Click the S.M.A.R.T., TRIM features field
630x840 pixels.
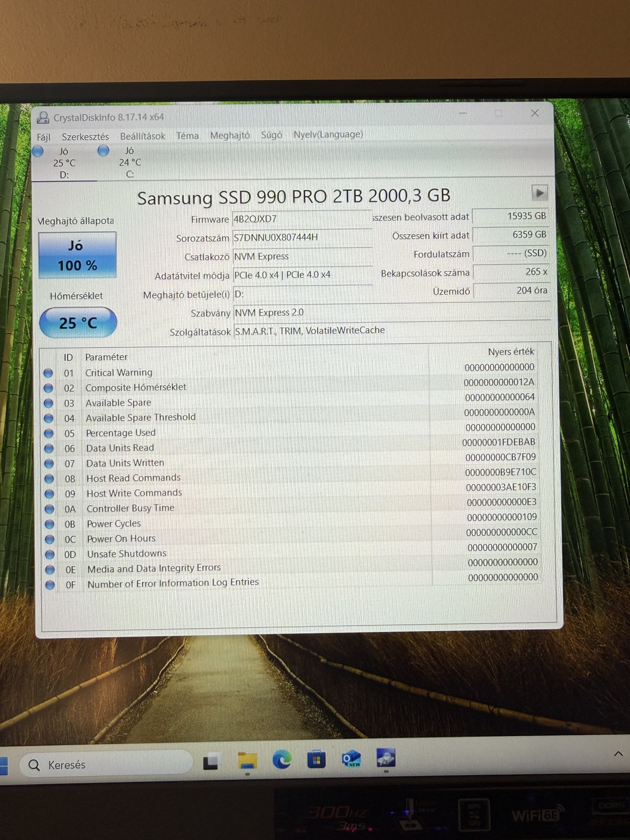(x=392, y=331)
